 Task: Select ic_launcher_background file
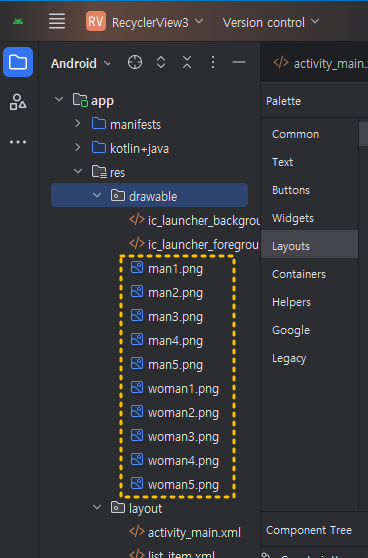pyautogui.click(x=194, y=221)
